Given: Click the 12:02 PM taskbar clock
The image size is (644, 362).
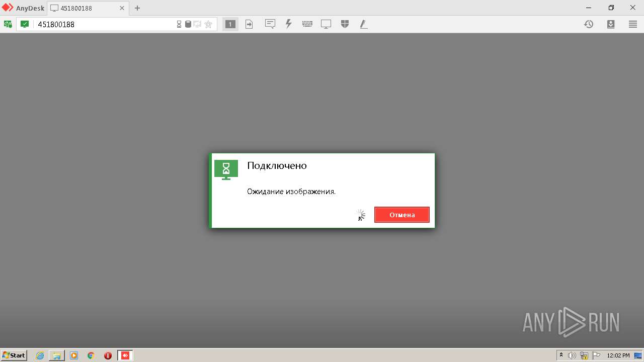Looking at the screenshot, I should pyautogui.click(x=618, y=355).
